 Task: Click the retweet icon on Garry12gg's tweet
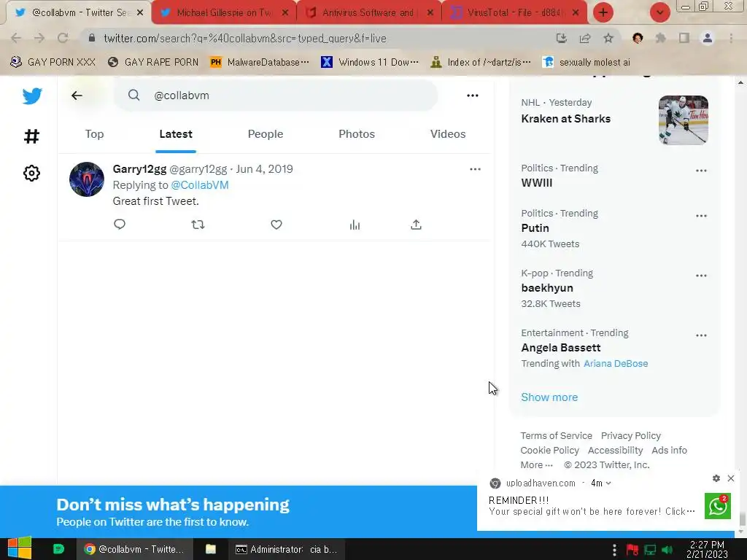point(198,225)
